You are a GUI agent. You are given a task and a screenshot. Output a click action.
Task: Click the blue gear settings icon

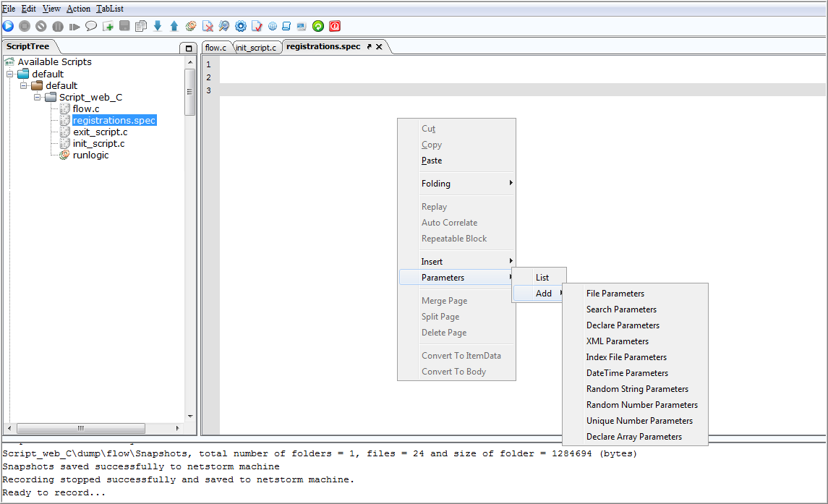(x=241, y=26)
